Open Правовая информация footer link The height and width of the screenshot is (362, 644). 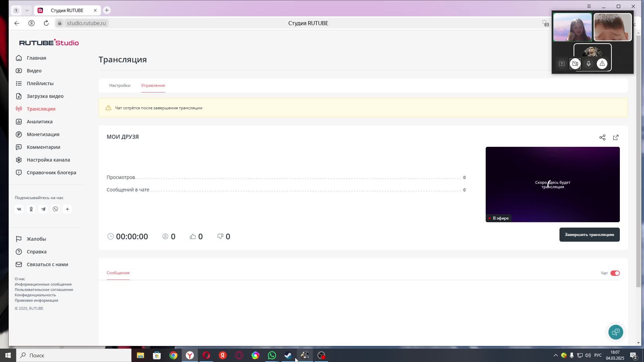(x=36, y=300)
